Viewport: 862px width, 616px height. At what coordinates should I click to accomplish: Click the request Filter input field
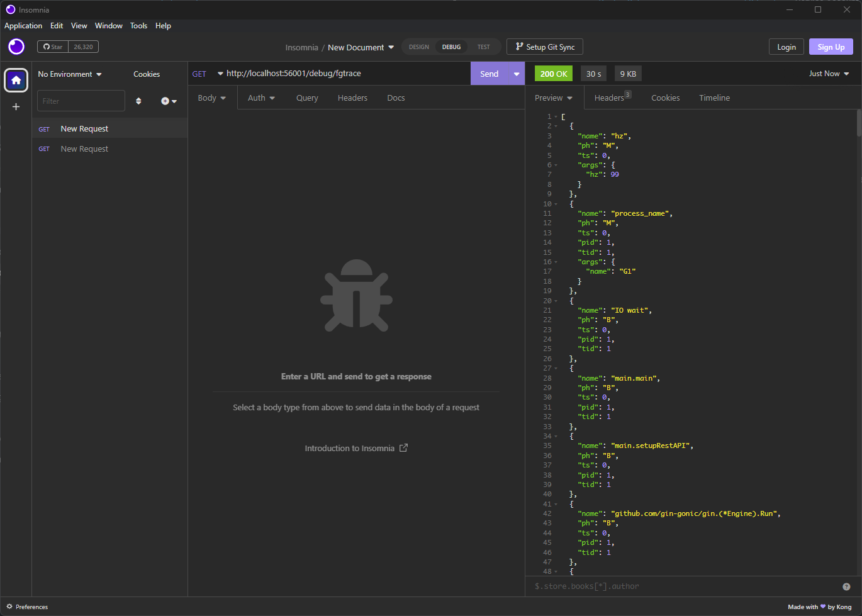click(81, 101)
